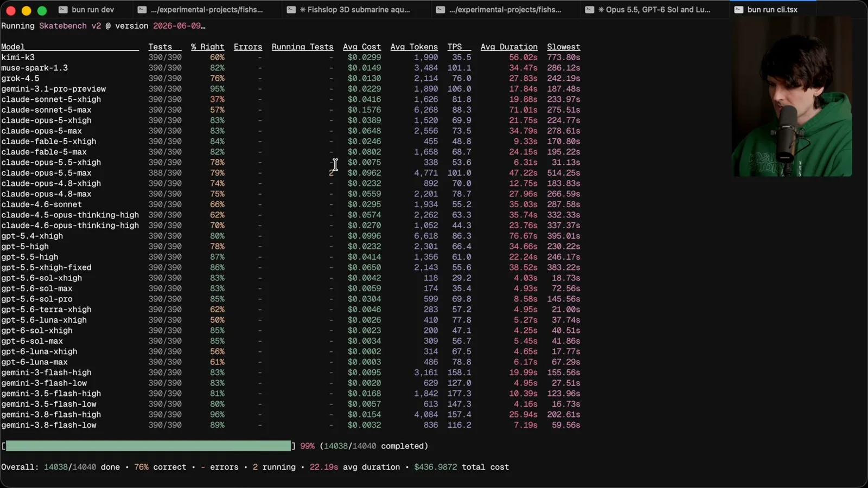Click the 'Avg Duration' column header
The height and width of the screenshot is (488, 868).
pyautogui.click(x=509, y=47)
